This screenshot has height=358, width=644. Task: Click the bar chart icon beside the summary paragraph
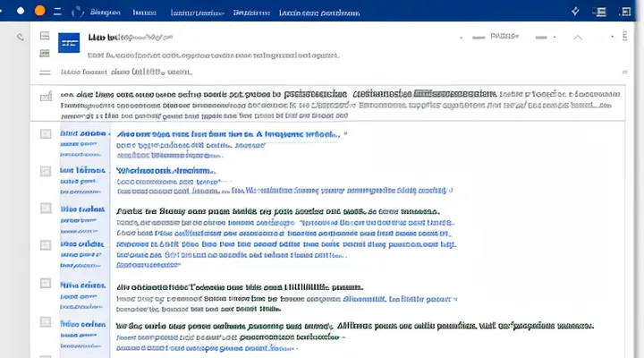click(46, 97)
